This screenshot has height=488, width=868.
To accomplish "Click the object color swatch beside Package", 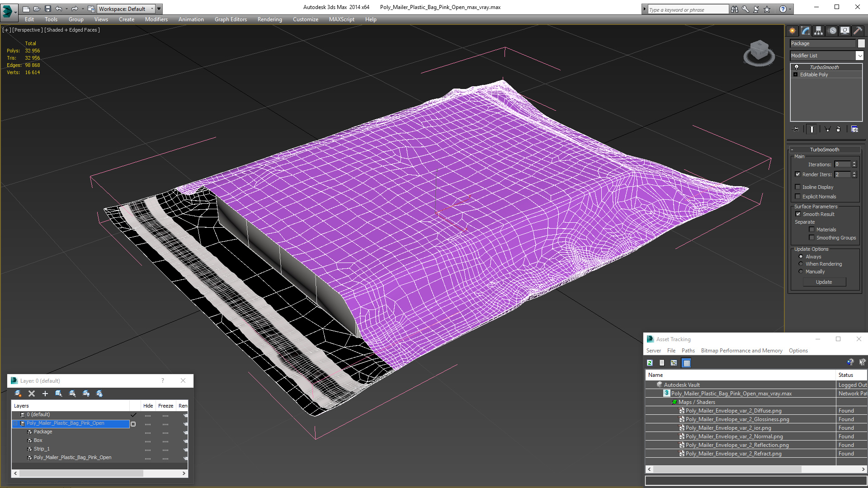I will coord(861,43).
